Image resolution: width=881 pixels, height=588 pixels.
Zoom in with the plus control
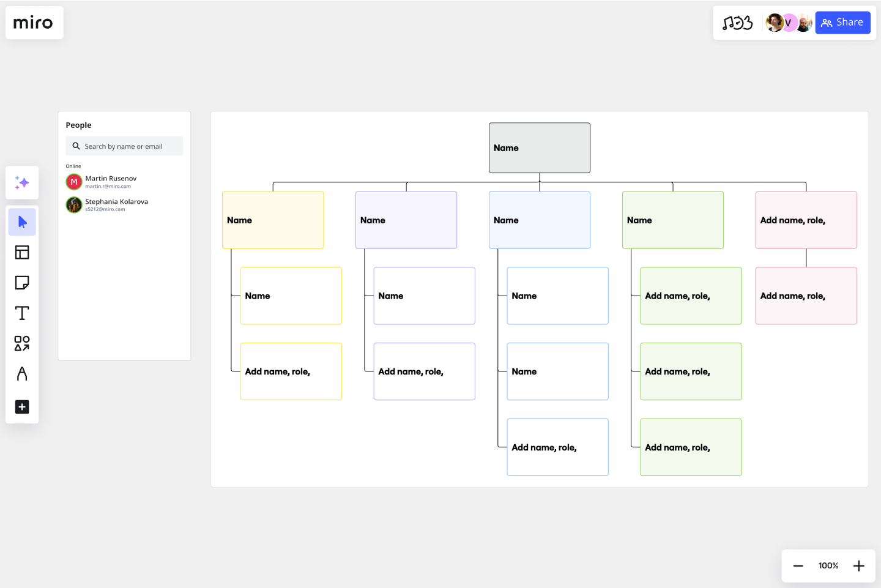859,565
